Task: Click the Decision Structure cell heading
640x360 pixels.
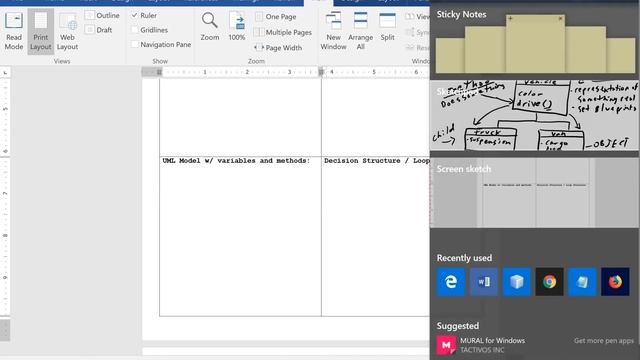Action: pyautogui.click(x=376, y=161)
